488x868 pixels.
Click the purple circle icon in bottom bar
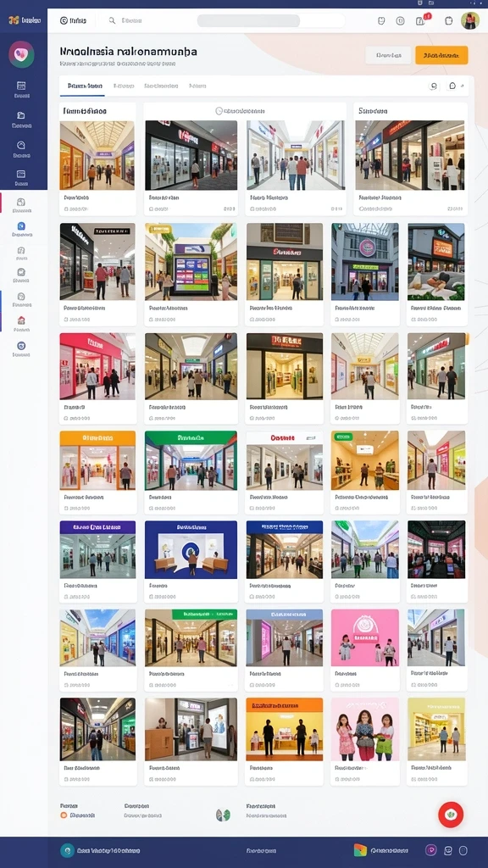431,850
